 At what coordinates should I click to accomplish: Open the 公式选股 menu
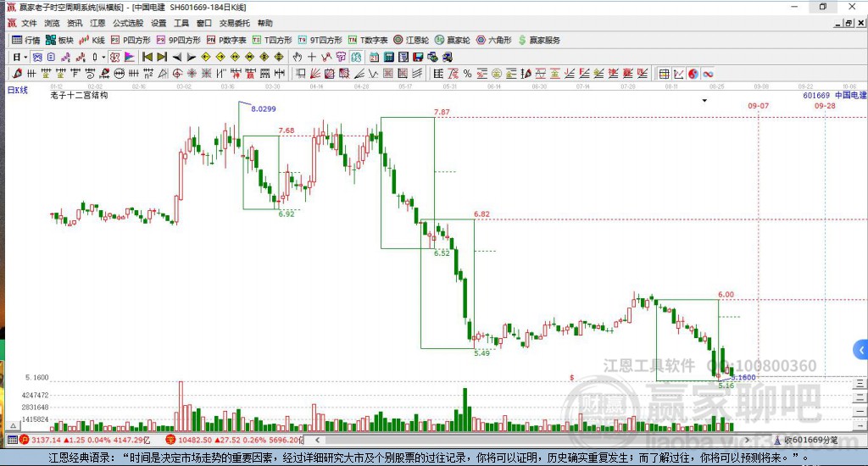128,23
